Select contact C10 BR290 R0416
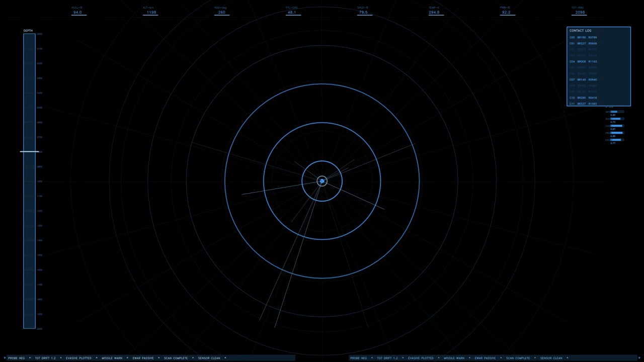Viewport: 644px width, 362px height. (x=583, y=98)
